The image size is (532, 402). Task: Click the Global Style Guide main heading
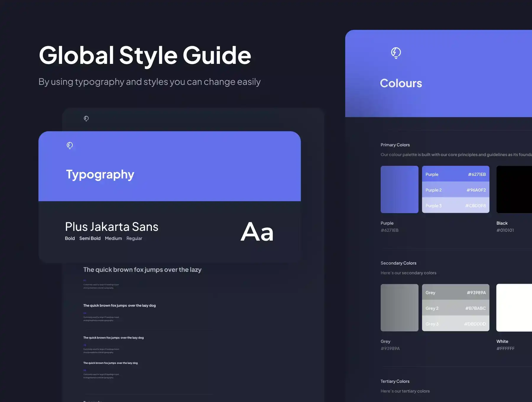pyautogui.click(x=145, y=55)
